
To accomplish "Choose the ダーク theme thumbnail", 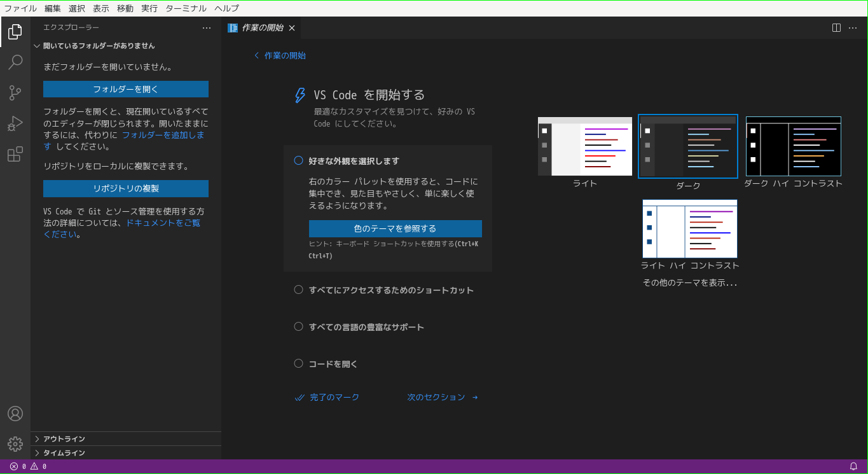I will [x=688, y=146].
